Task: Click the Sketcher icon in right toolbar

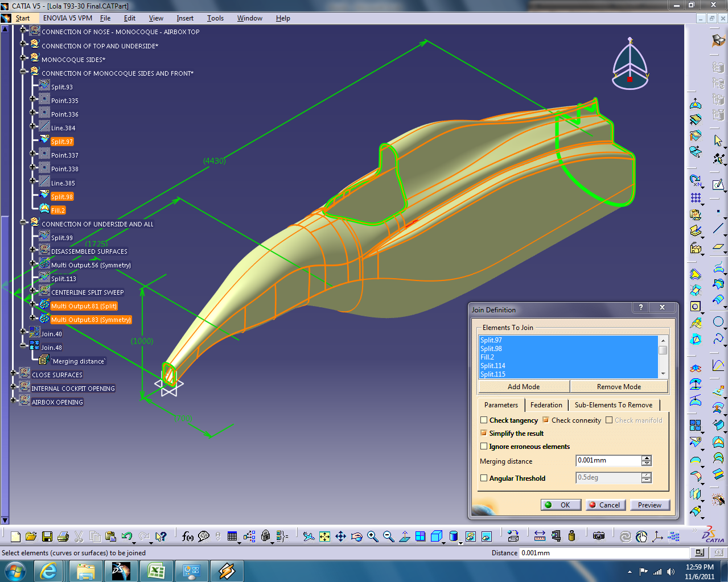Action: click(718, 184)
